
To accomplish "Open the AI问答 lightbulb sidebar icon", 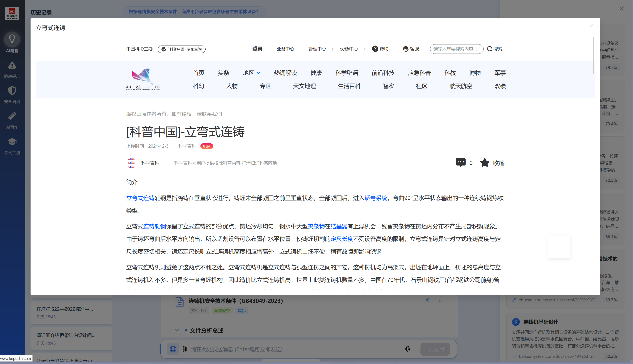I will [12, 39].
